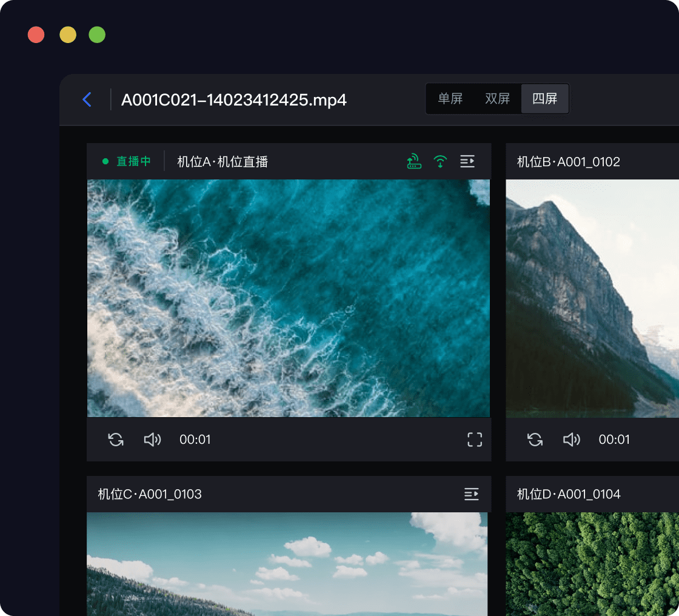679x616 pixels.
Task: Mute the 机位A video audio
Action: [152, 440]
